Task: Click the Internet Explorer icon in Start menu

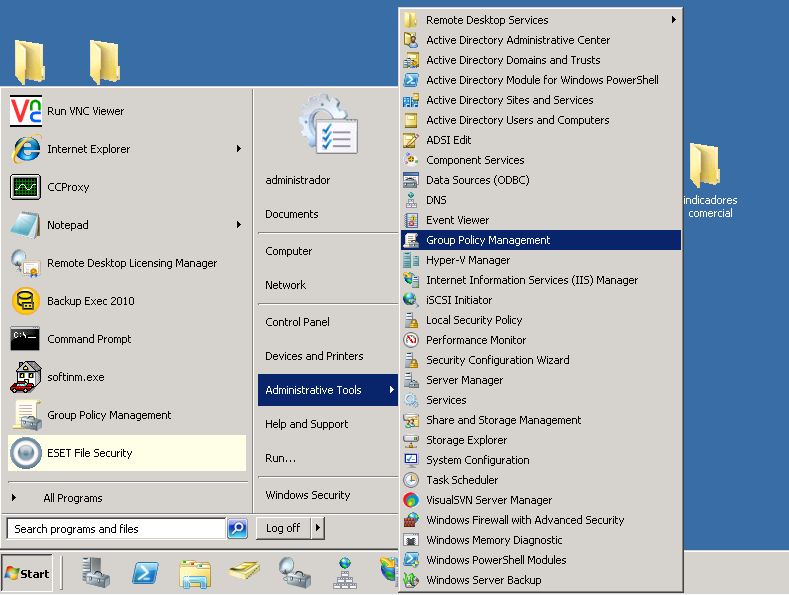Action: coord(26,149)
